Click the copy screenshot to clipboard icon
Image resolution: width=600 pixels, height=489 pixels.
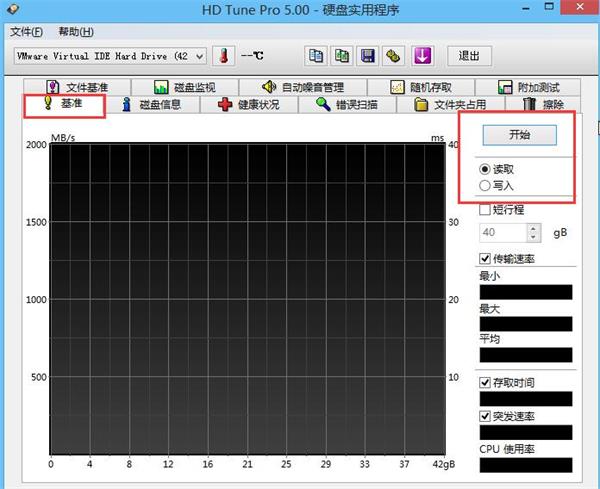pos(342,56)
